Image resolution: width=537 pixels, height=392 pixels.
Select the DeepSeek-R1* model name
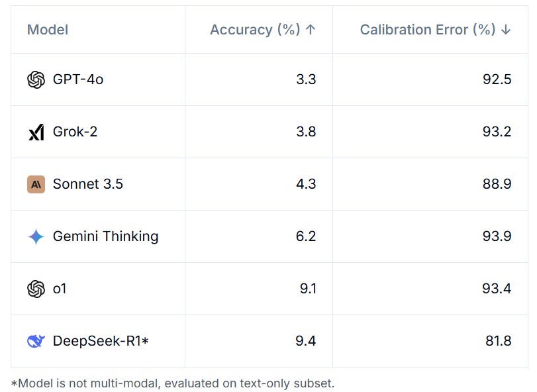click(101, 341)
